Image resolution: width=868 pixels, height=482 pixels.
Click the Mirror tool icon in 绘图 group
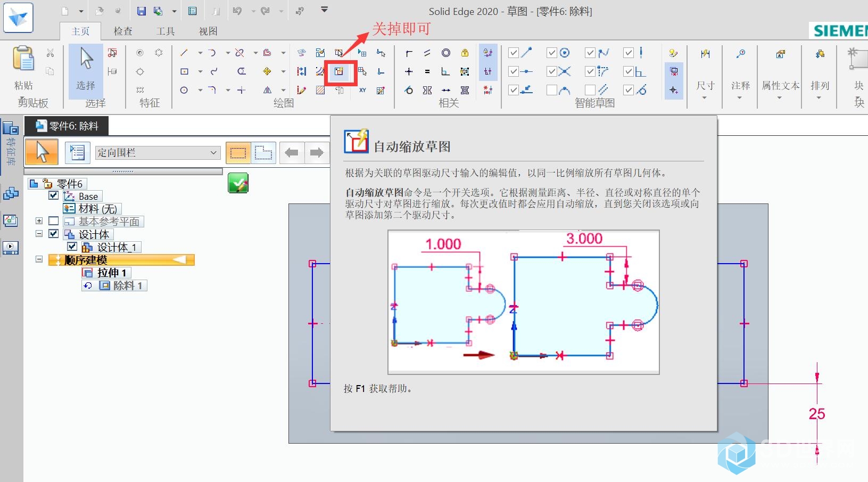pyautogui.click(x=267, y=90)
